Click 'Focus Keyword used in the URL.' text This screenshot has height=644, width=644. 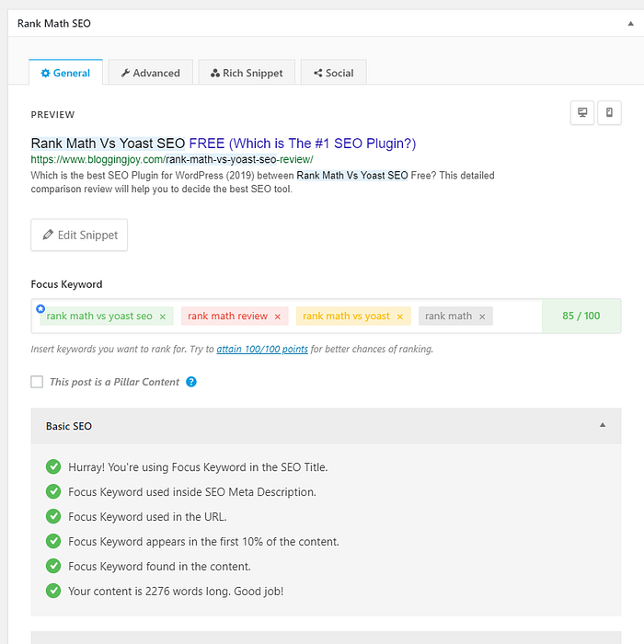click(147, 517)
